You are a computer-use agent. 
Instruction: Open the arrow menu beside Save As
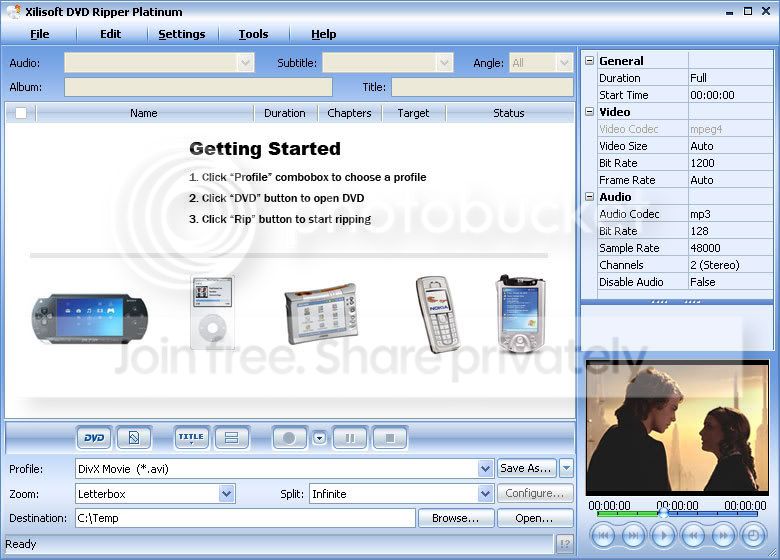(x=566, y=468)
